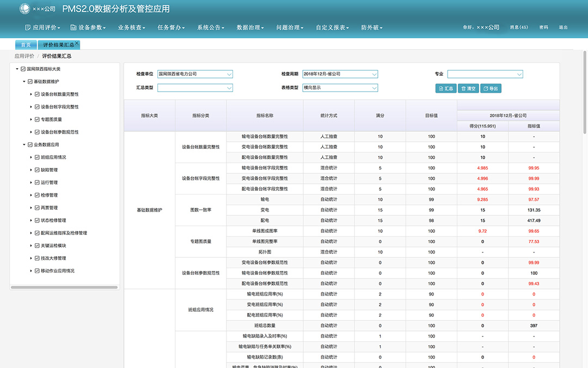Close the 评价结果汇总 tab
The height and width of the screenshot is (368, 588).
pyautogui.click(x=77, y=43)
